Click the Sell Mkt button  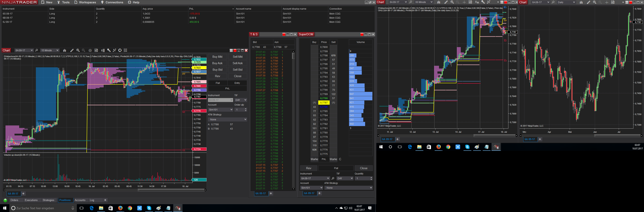pyautogui.click(x=238, y=57)
